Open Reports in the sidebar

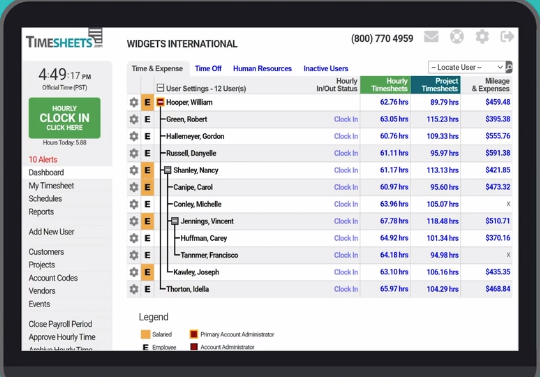pyautogui.click(x=41, y=212)
